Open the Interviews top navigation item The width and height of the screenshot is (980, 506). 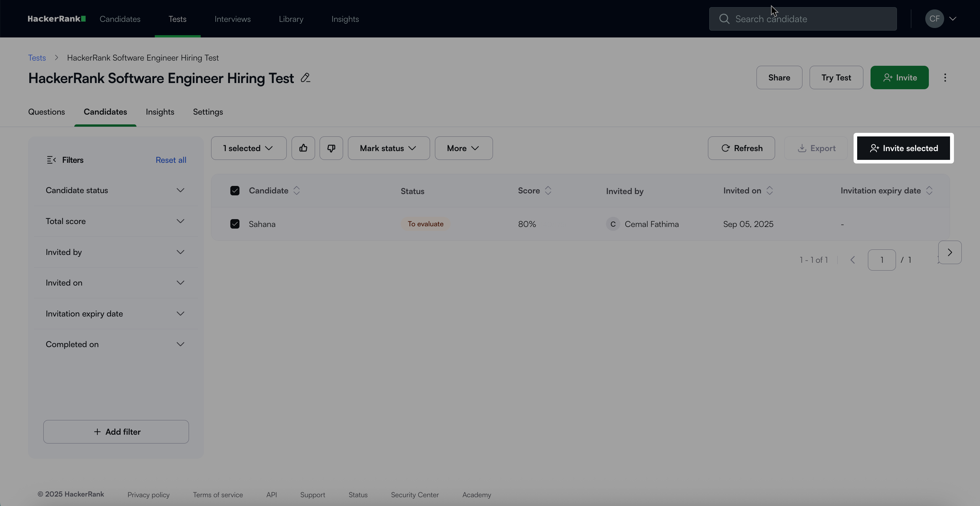point(232,19)
